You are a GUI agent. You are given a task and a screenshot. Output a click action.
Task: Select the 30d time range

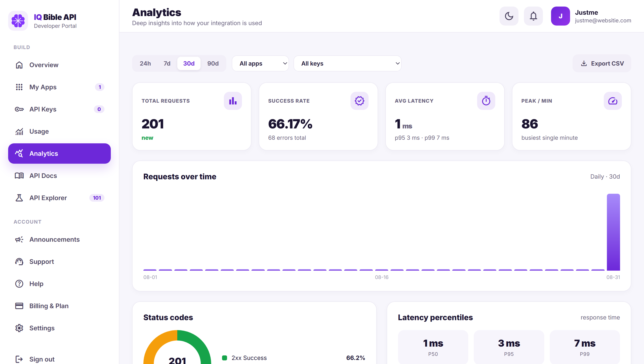coord(189,63)
